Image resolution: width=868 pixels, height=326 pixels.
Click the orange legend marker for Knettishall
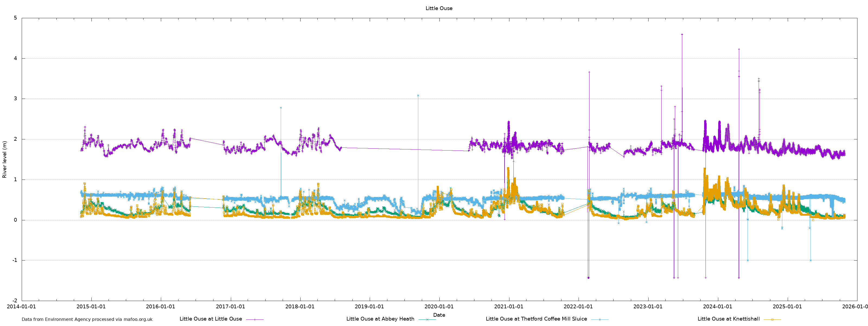[772, 319]
